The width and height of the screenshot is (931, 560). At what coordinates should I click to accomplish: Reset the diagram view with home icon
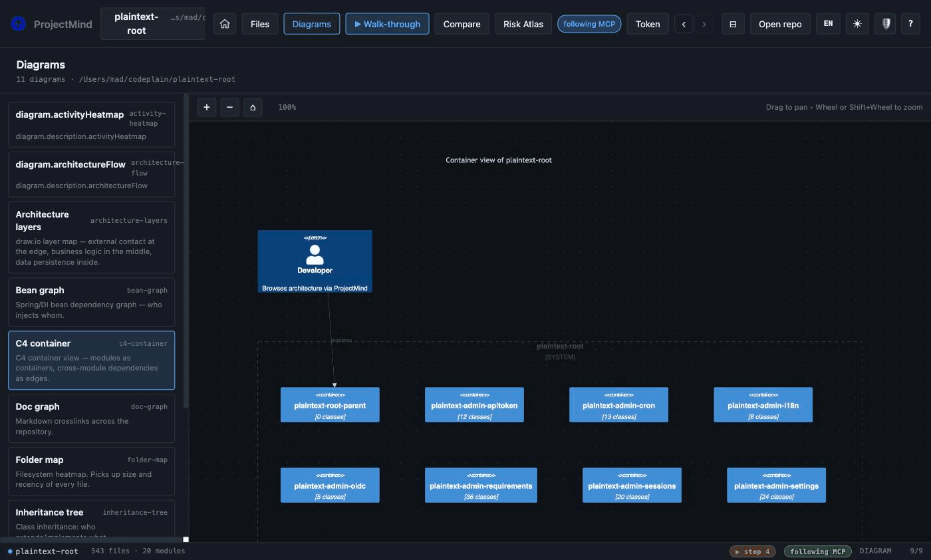pos(253,107)
